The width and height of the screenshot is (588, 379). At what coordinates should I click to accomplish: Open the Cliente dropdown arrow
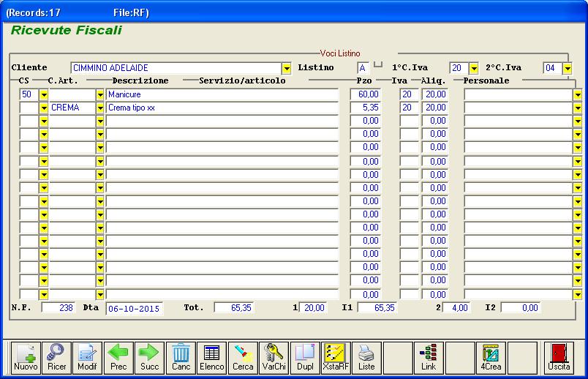pos(287,68)
